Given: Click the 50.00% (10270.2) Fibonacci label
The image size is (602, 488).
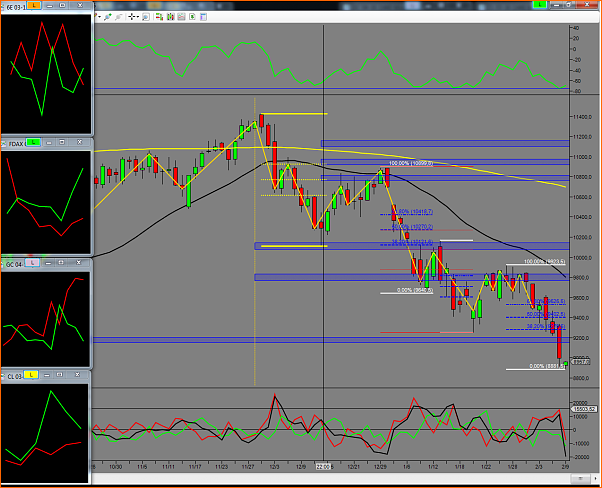Looking at the screenshot, I should coord(412,227).
